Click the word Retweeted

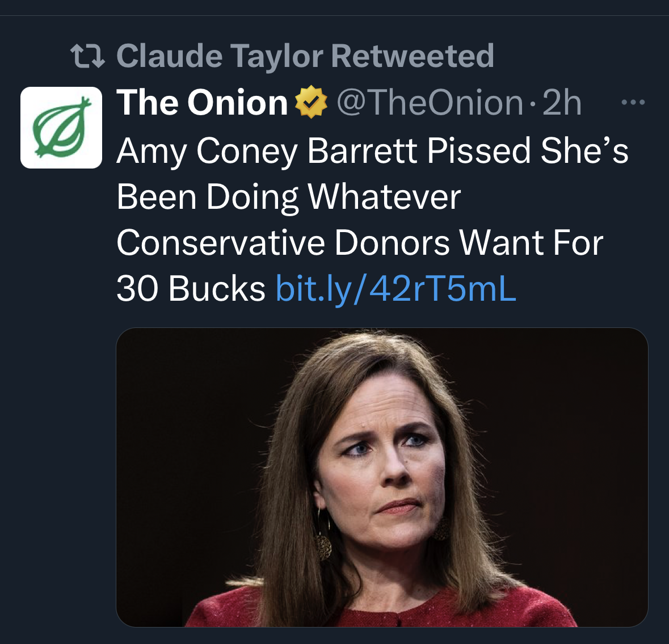point(413,56)
